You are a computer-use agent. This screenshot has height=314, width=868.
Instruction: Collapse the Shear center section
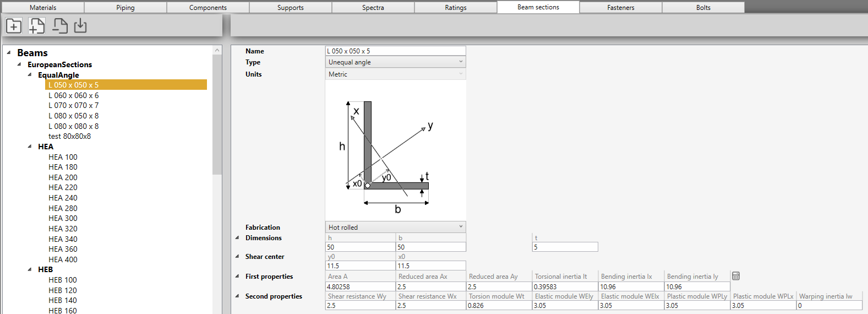click(x=237, y=257)
